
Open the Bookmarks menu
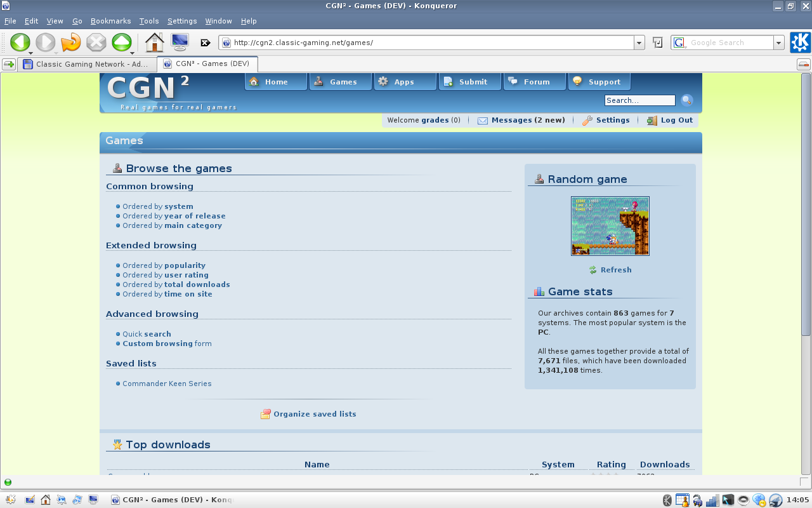point(111,21)
